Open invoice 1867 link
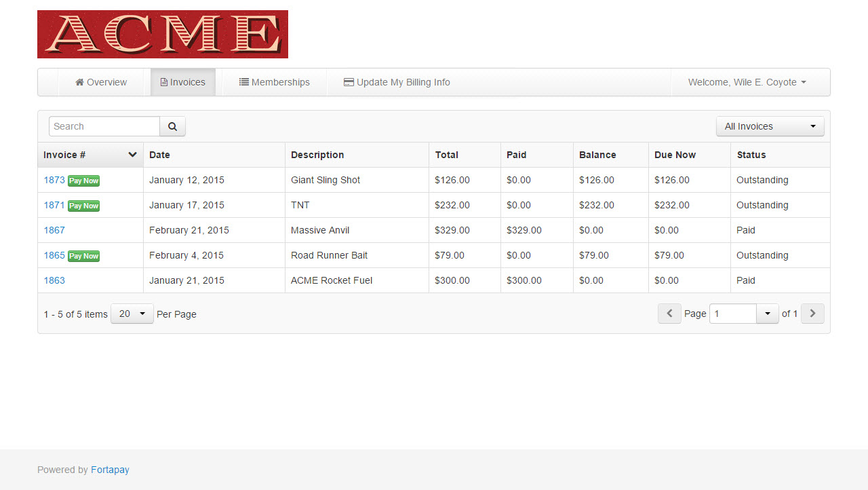868x490 pixels. point(54,230)
